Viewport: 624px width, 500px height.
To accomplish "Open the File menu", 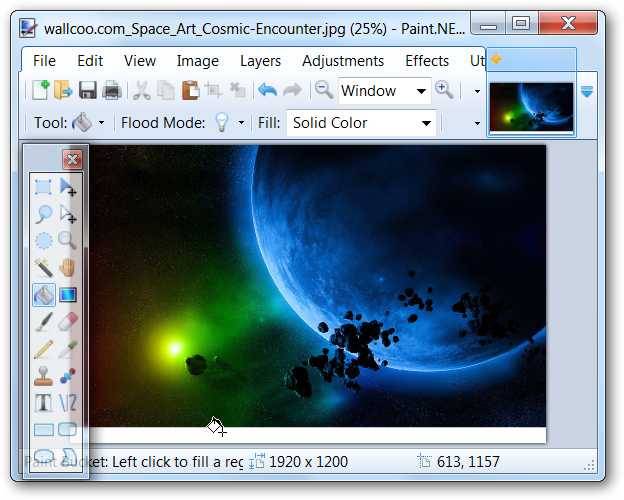I will [x=44, y=61].
